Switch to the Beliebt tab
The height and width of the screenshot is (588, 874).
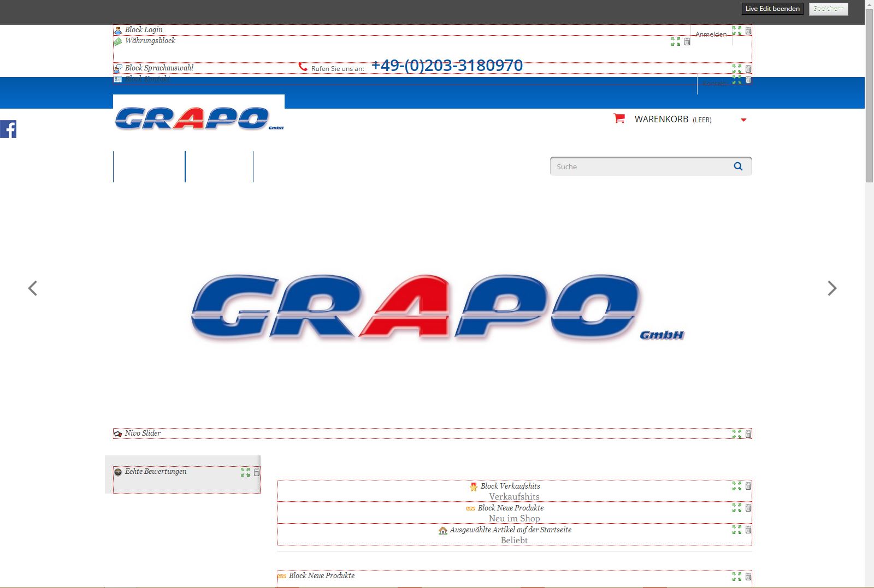[x=514, y=540]
